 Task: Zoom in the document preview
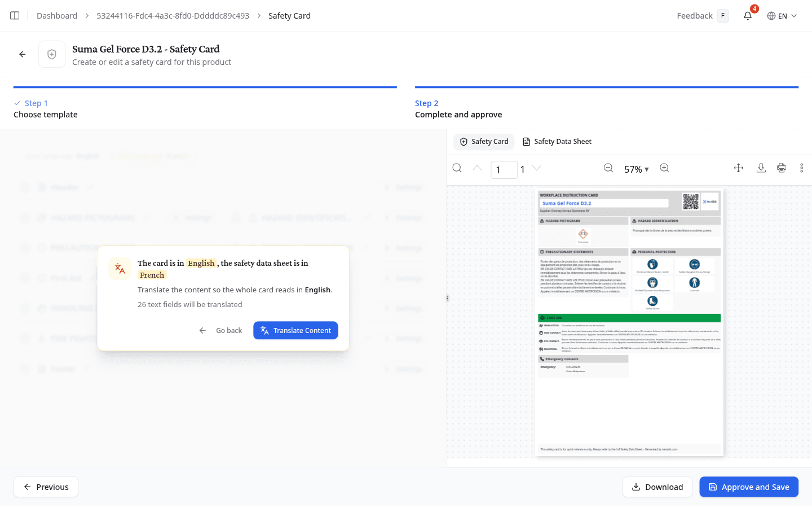[x=665, y=168]
